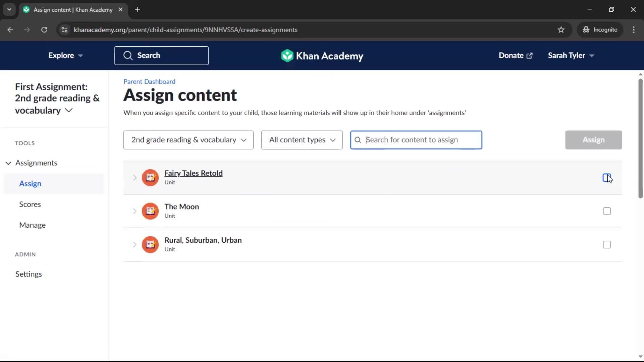644x362 pixels.
Task: Click the Donate link
Action: 516,56
